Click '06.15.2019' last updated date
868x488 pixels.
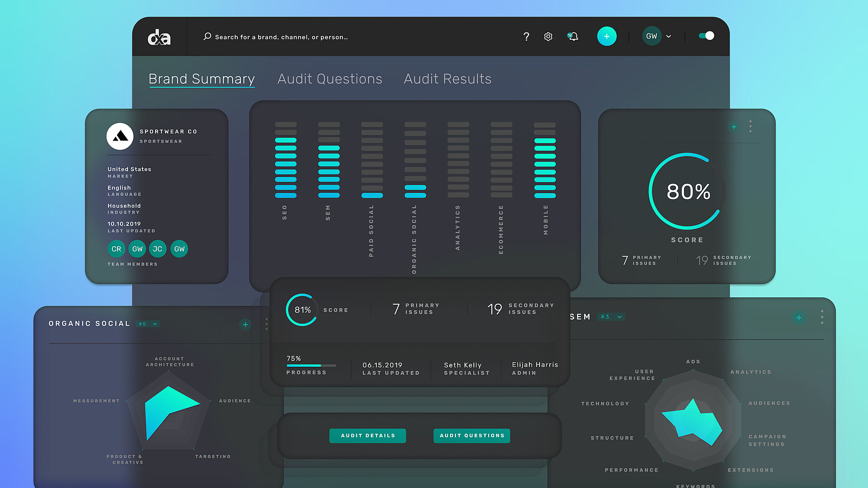382,365
